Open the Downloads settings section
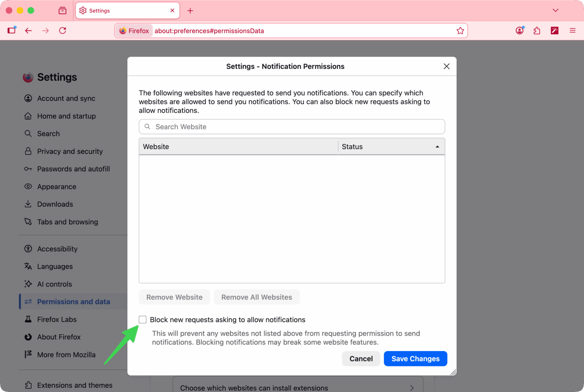Screen dimensions: 584x392 (55, 204)
